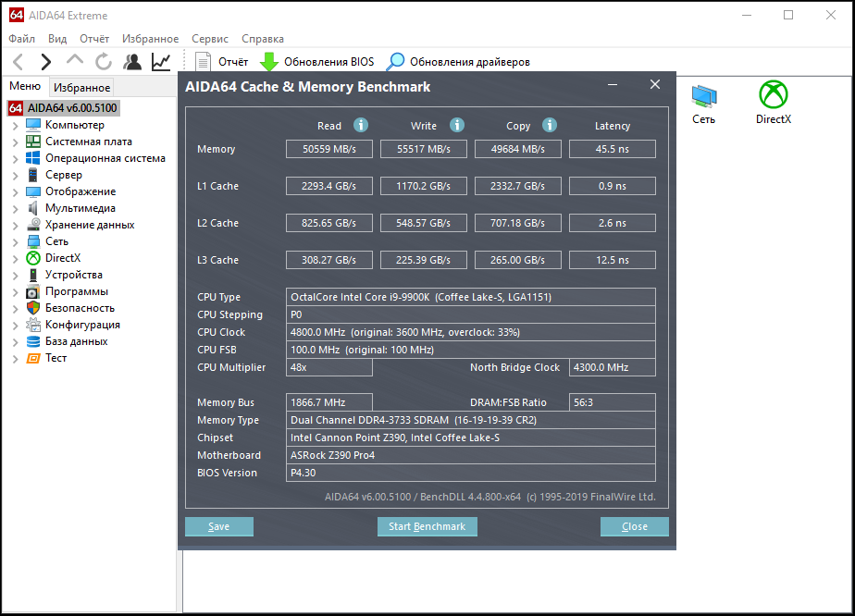Image resolution: width=855 pixels, height=616 pixels.
Task: Click the up-level arrow toolbar icon
Action: [75, 60]
